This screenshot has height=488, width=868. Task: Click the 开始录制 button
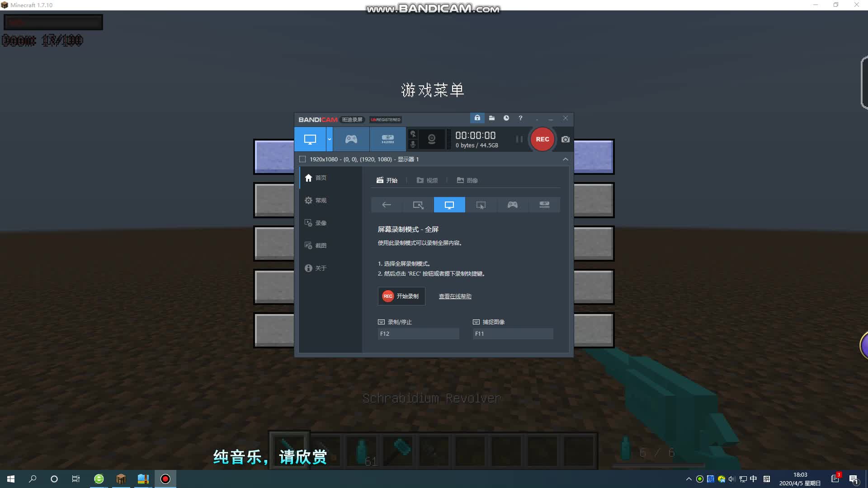pos(401,296)
